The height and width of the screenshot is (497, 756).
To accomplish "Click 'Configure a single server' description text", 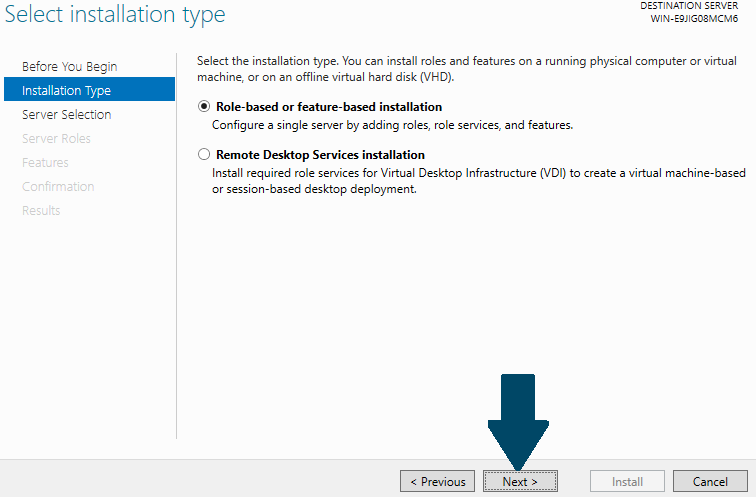I will [x=392, y=125].
